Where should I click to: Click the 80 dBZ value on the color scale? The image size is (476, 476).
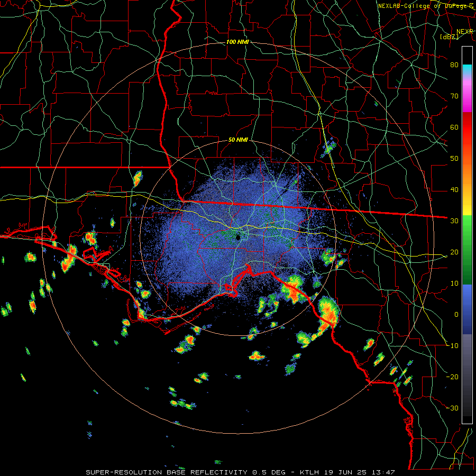[454, 65]
